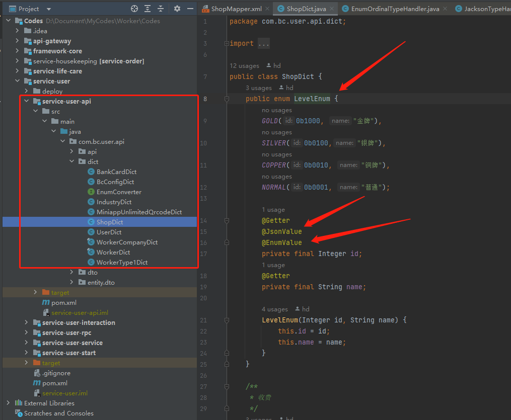
Task: Hide the Project tool window
Action: (190, 9)
